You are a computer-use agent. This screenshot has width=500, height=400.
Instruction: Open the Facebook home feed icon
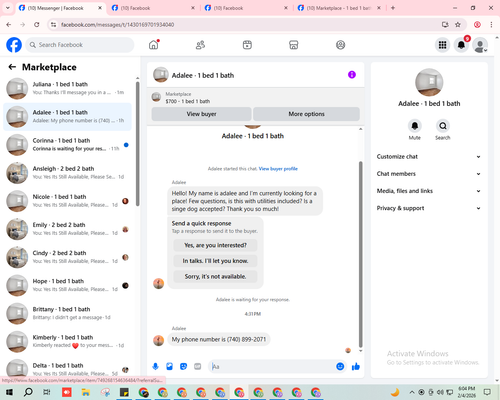coord(154,45)
